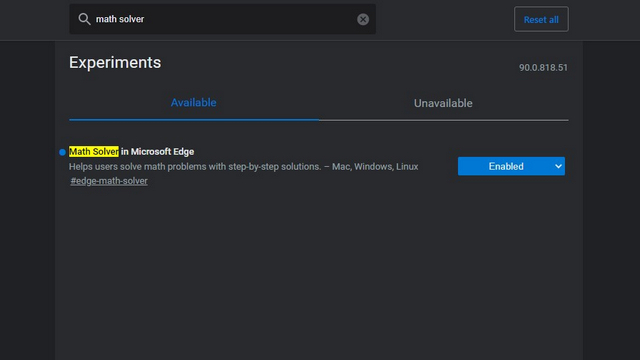Click the highlighted 'Math Solver' text

coord(94,151)
